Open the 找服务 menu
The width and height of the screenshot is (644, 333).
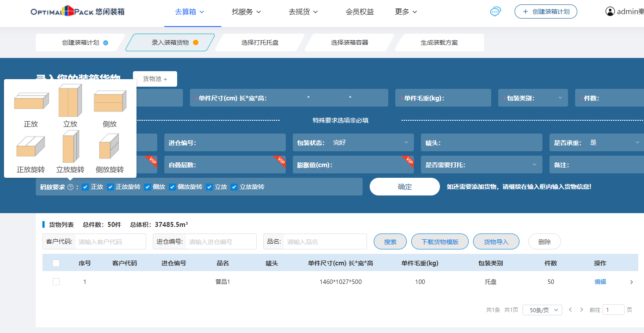pos(246,12)
